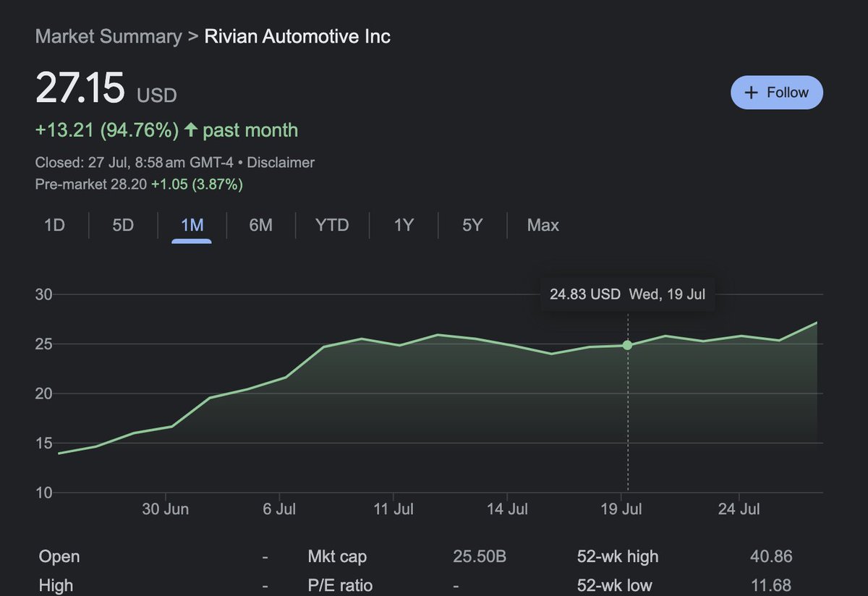Select the 5D range tab
Image resolution: width=868 pixels, height=596 pixels.
point(123,225)
